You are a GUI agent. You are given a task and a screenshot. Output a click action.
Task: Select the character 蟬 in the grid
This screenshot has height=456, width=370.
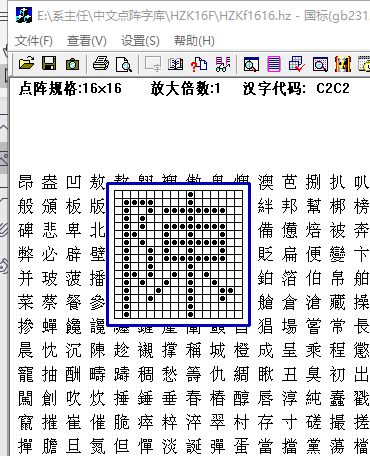coord(50,326)
